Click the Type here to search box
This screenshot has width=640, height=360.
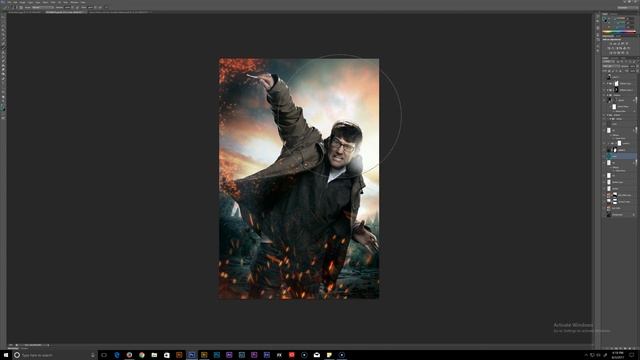pyautogui.click(x=55, y=355)
